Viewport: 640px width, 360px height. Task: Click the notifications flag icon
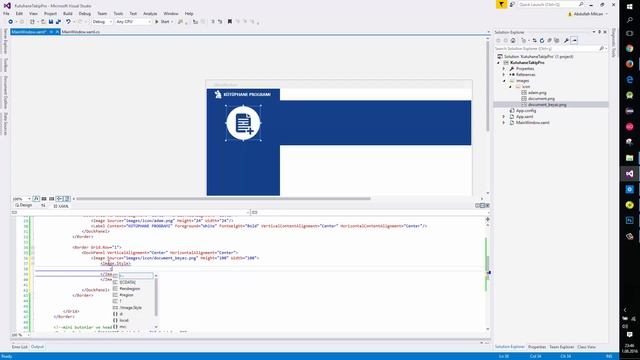pos(501,4)
